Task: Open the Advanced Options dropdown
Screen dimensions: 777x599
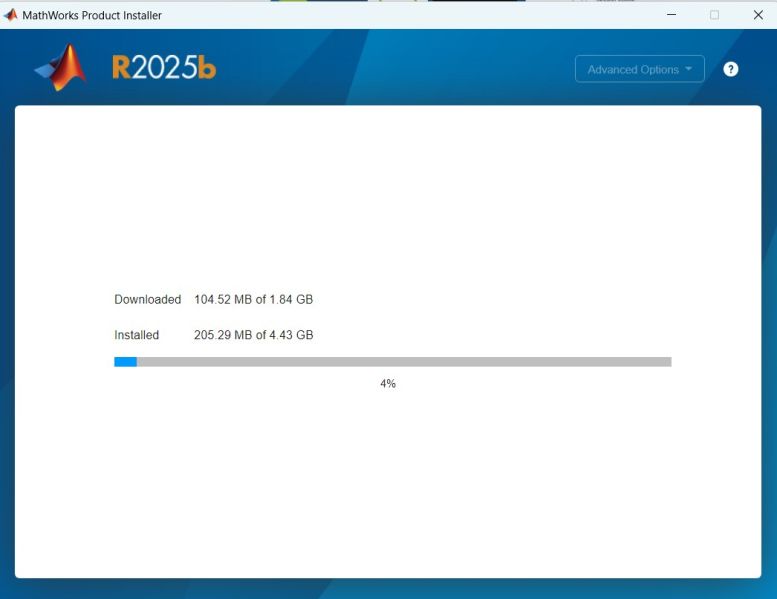Action: coord(633,69)
